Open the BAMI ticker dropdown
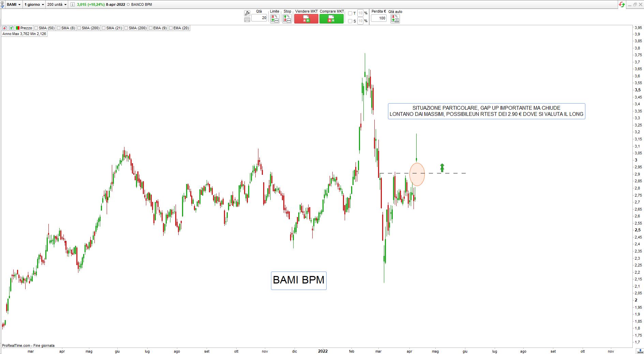This screenshot has width=644, height=354. pos(14,4)
